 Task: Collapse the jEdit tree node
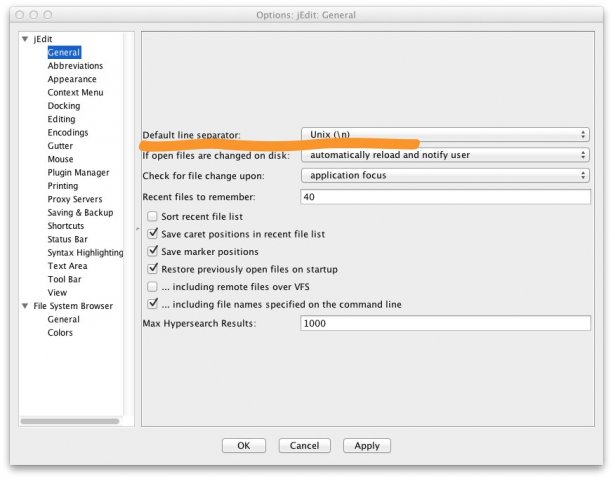click(25, 39)
